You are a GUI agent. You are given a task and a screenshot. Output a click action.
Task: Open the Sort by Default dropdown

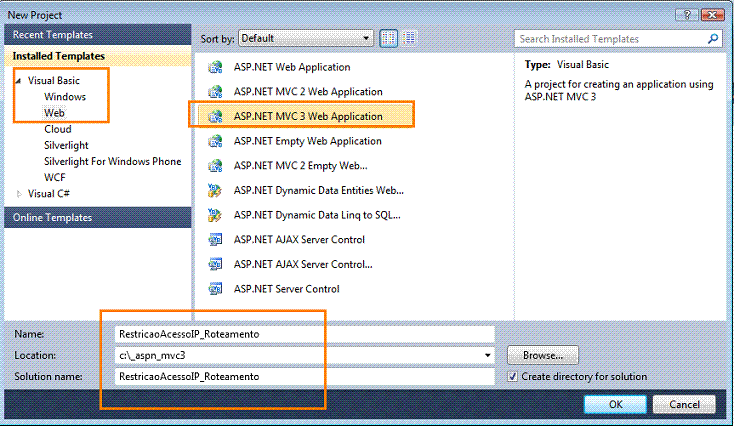(x=306, y=38)
